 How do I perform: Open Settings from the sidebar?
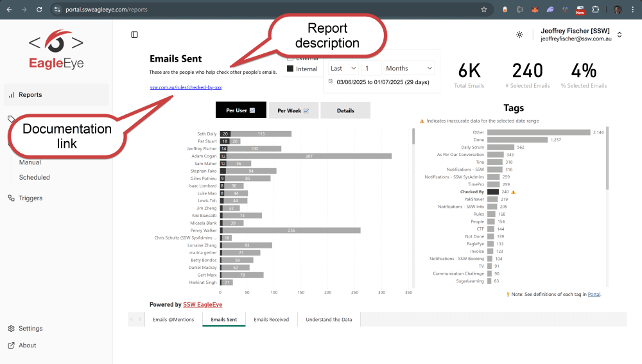pos(30,328)
